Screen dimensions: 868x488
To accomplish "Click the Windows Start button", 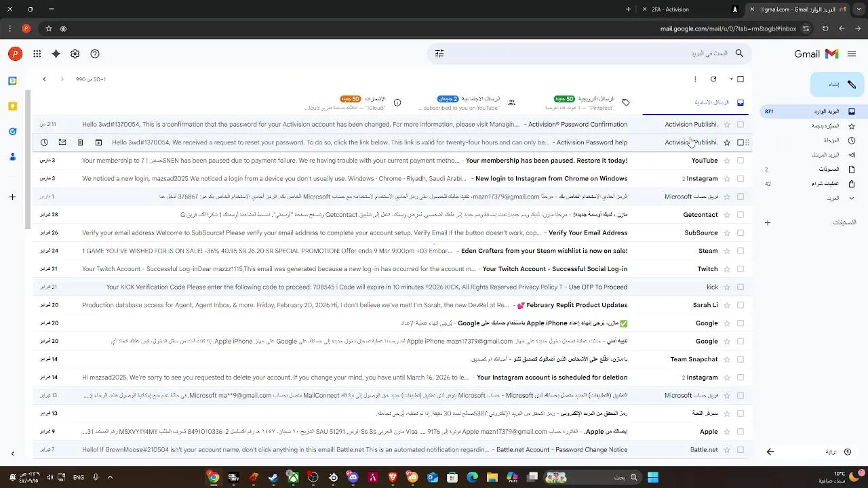I will [x=652, y=477].
